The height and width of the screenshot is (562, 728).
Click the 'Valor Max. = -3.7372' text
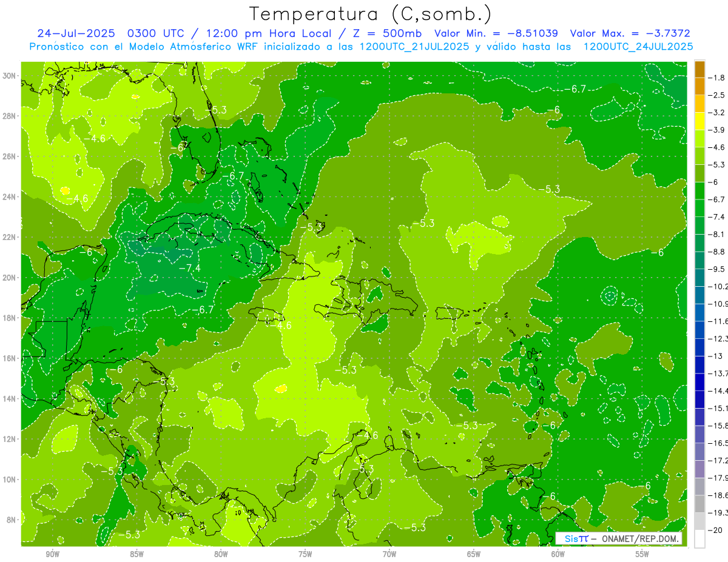click(629, 33)
